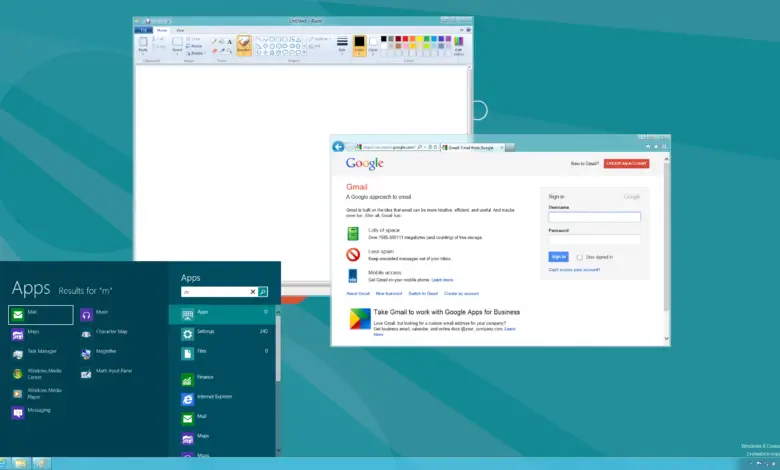Image resolution: width=780 pixels, height=470 pixels.
Task: Open the Can't access your account link
Action: [x=574, y=270]
